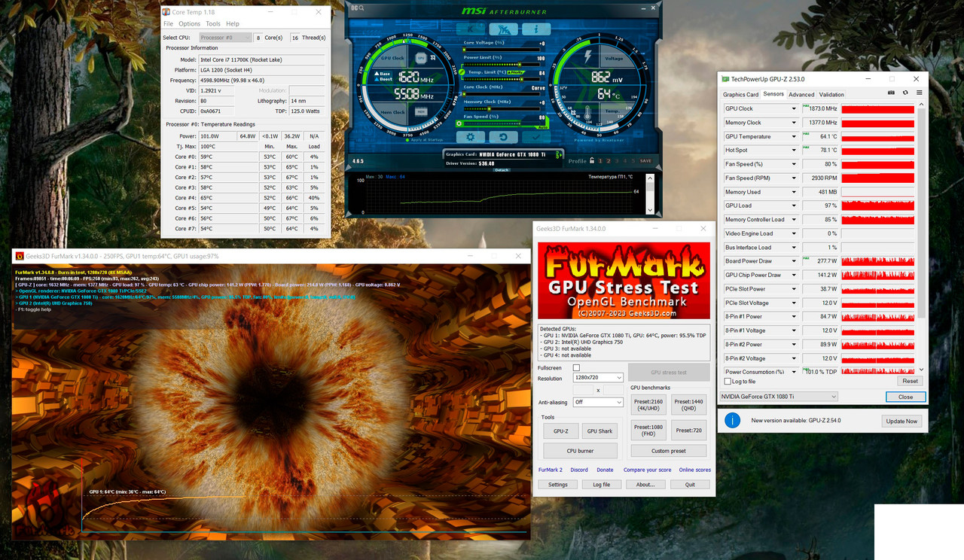Click Afterburner SAVE profile button
Image resolution: width=964 pixels, height=560 pixels.
pyautogui.click(x=645, y=161)
